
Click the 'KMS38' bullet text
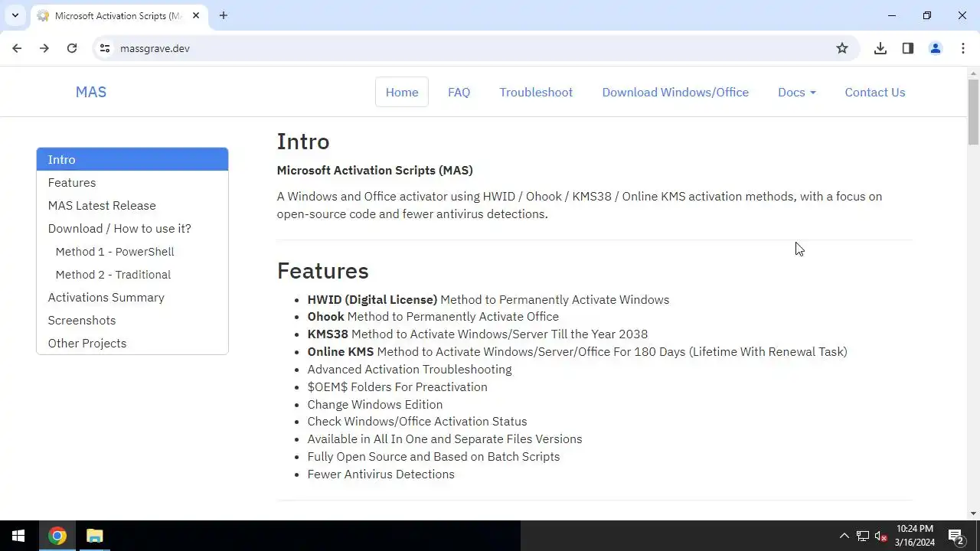coord(328,334)
